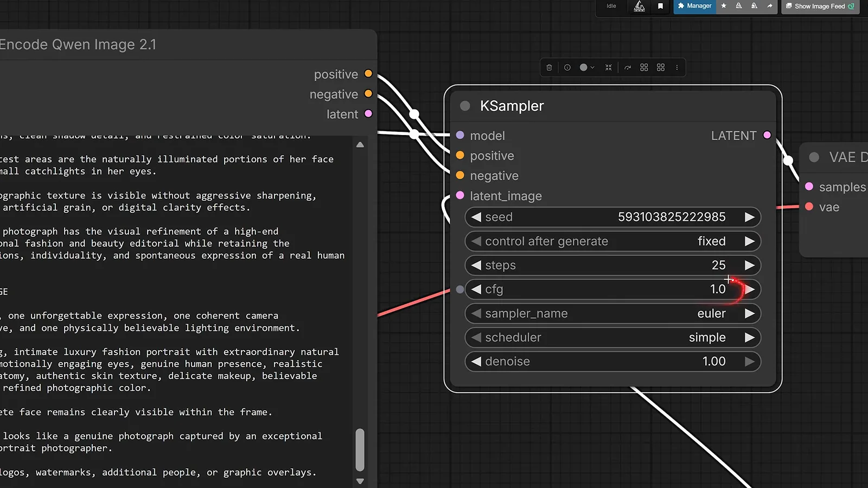Click the star icon next to Manager
The height and width of the screenshot is (488, 868).
724,6
